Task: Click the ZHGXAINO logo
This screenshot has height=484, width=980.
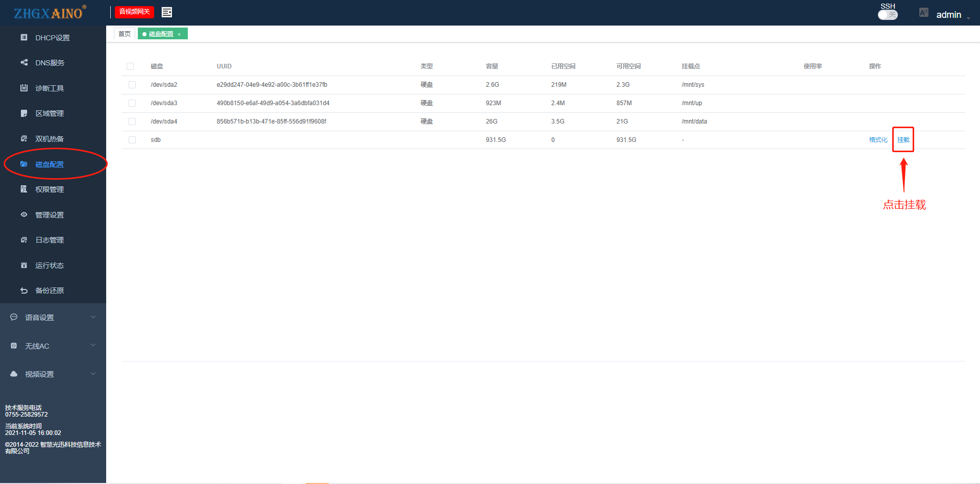Action: coord(50,13)
